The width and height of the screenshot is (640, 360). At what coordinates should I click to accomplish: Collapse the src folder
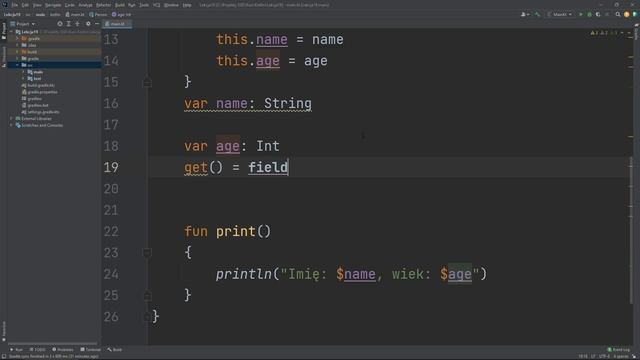click(18, 65)
